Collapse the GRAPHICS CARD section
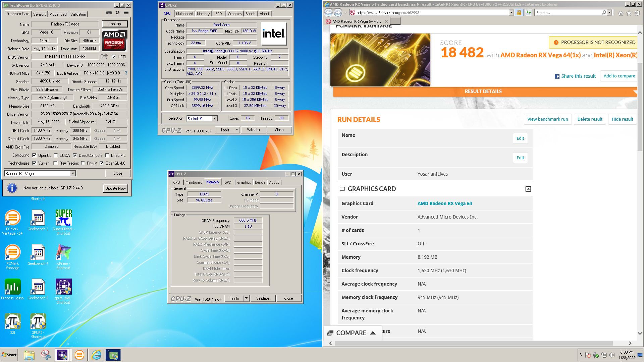This screenshot has height=362, width=644. (x=528, y=189)
